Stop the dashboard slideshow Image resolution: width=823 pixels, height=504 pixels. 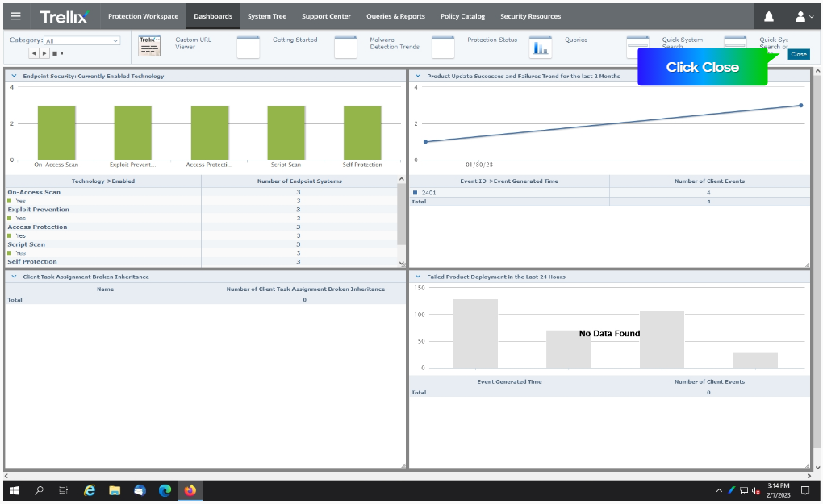point(54,53)
